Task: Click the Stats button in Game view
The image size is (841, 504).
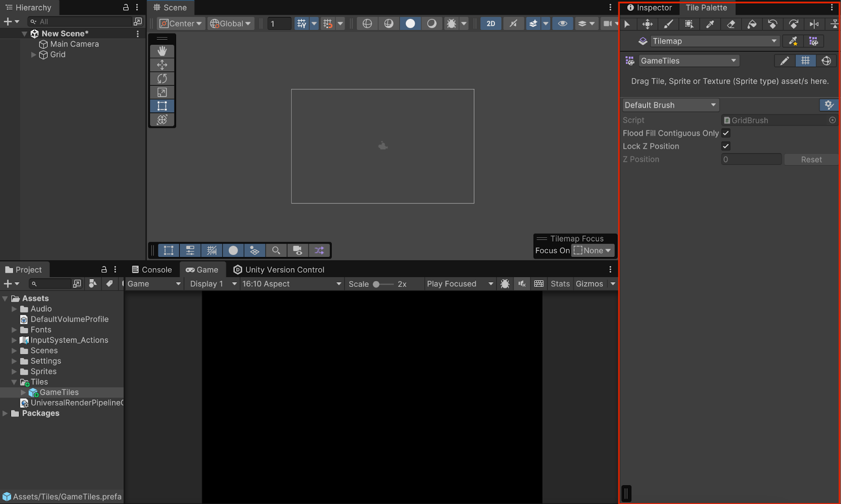Action: pos(560,284)
